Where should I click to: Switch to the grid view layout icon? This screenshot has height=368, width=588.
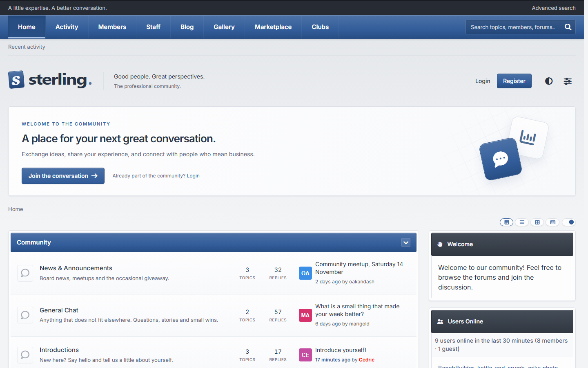coord(537,222)
